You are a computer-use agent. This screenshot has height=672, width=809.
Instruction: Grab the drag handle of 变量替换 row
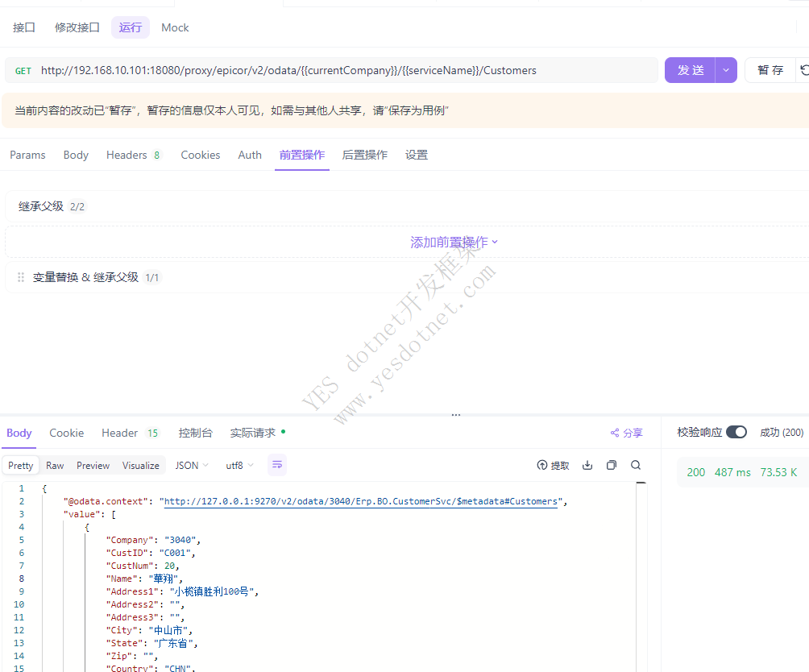(21, 277)
